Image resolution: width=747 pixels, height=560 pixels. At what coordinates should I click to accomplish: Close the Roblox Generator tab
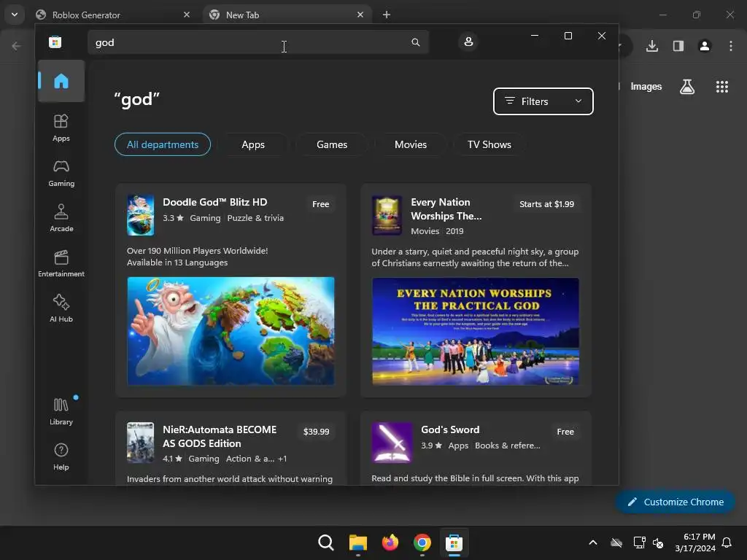187,15
